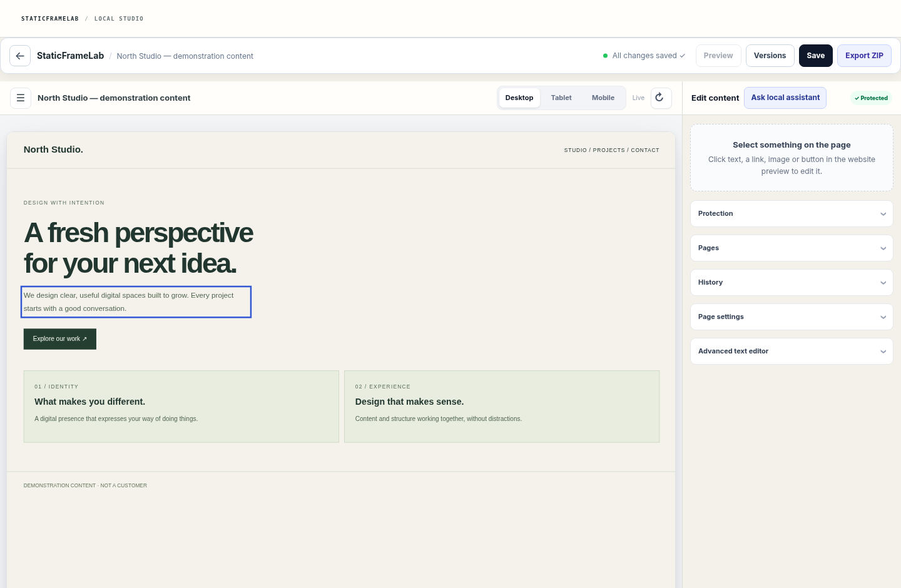
Task: Click Export ZIP
Action: pos(864,56)
